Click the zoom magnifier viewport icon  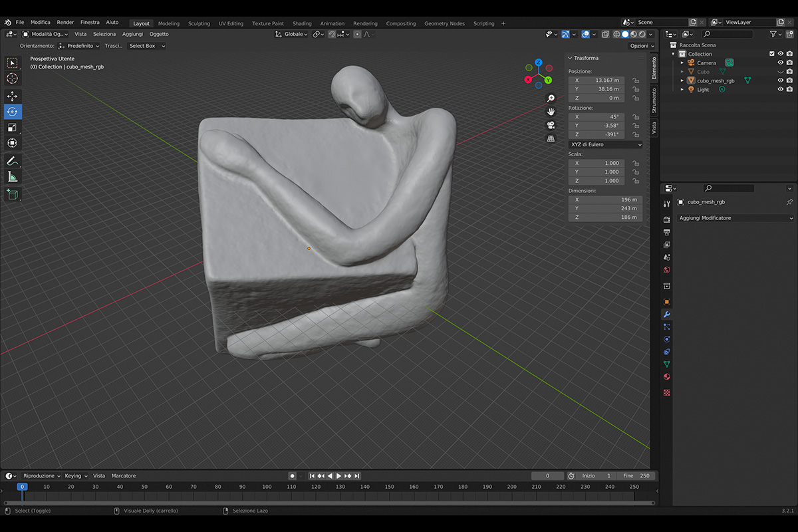coord(551,98)
